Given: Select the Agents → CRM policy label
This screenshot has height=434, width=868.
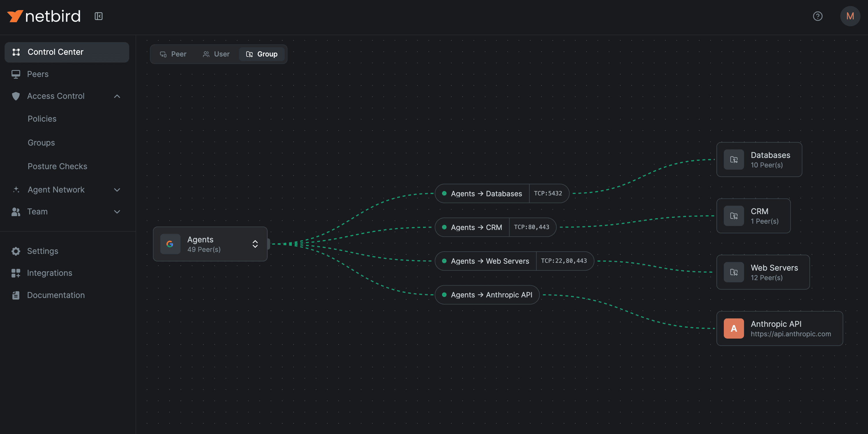Looking at the screenshot, I should [x=476, y=227].
